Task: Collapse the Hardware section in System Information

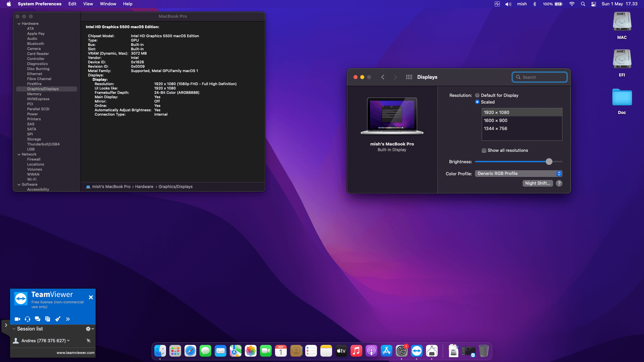Action: pos(19,24)
